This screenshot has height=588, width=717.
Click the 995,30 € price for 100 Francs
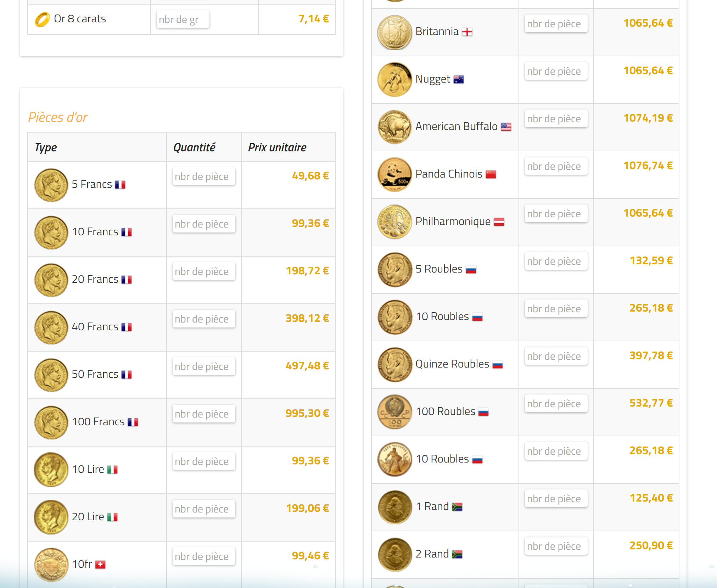coord(307,413)
